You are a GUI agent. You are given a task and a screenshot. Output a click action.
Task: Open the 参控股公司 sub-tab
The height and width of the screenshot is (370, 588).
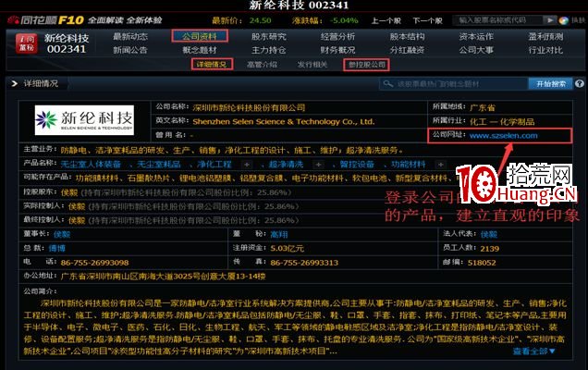point(366,65)
